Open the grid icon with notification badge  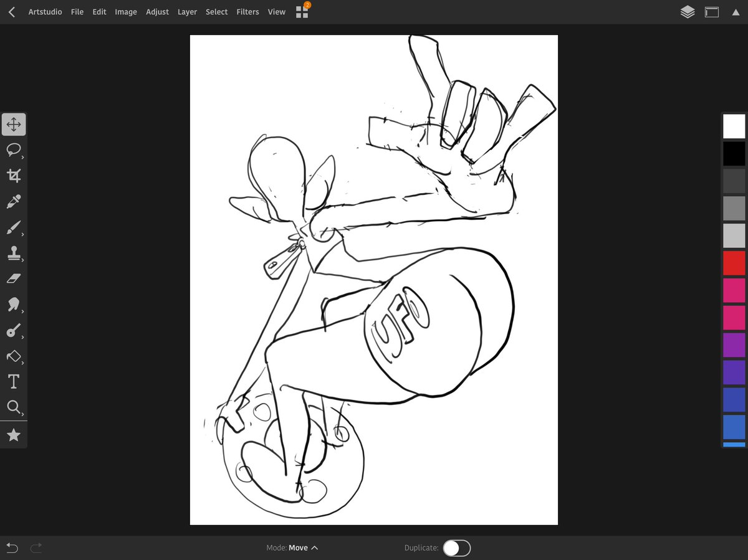coord(302,11)
